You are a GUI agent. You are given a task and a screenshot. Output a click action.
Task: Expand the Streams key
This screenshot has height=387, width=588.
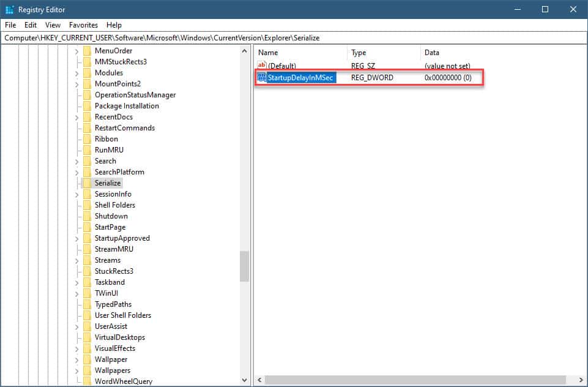(x=76, y=260)
